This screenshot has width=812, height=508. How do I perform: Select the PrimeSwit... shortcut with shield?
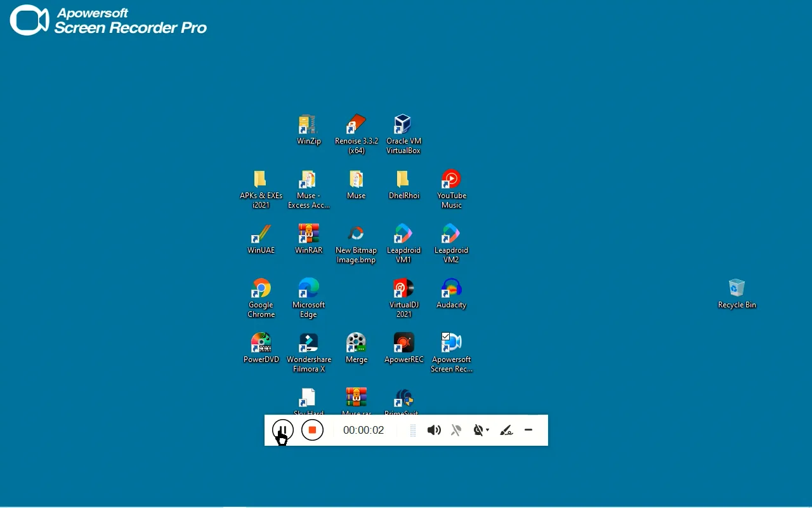[x=403, y=401]
